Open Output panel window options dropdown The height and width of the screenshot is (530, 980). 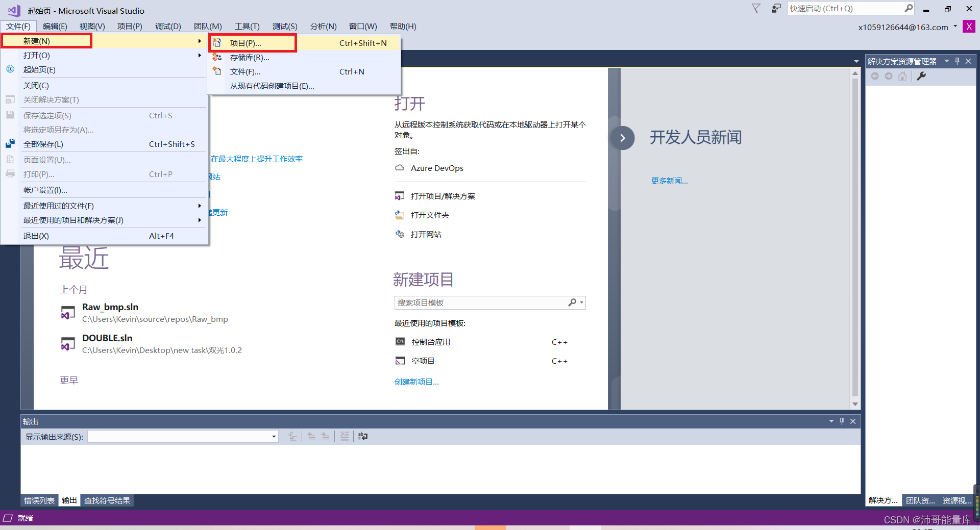pos(831,421)
